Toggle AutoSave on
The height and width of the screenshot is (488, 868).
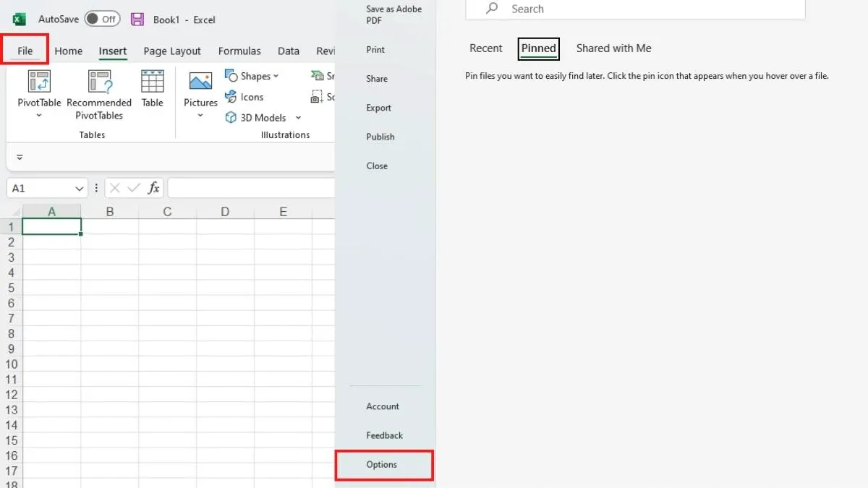point(101,20)
